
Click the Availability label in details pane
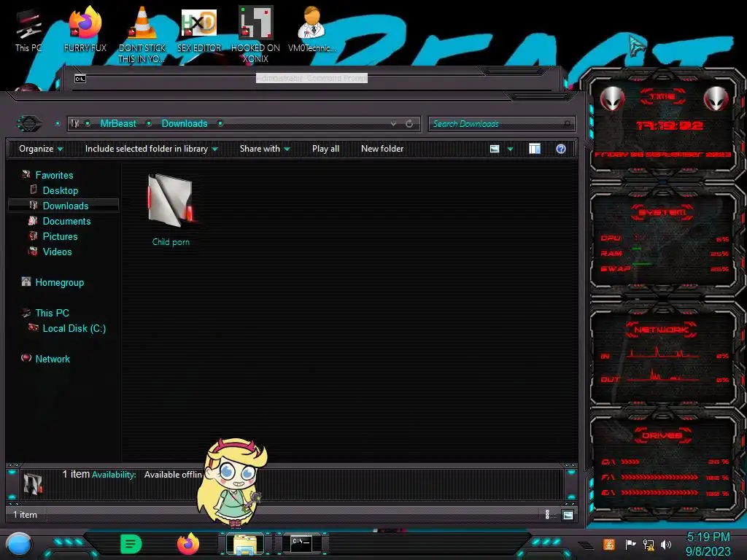pyautogui.click(x=114, y=475)
